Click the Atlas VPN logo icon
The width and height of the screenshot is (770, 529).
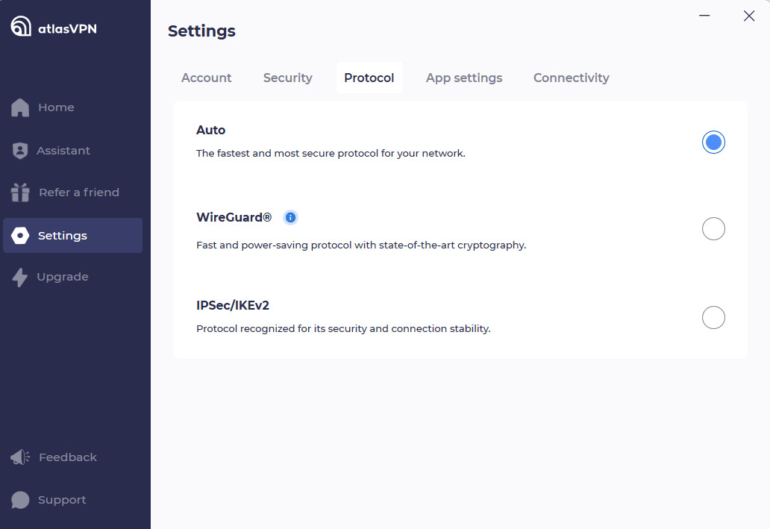21,27
